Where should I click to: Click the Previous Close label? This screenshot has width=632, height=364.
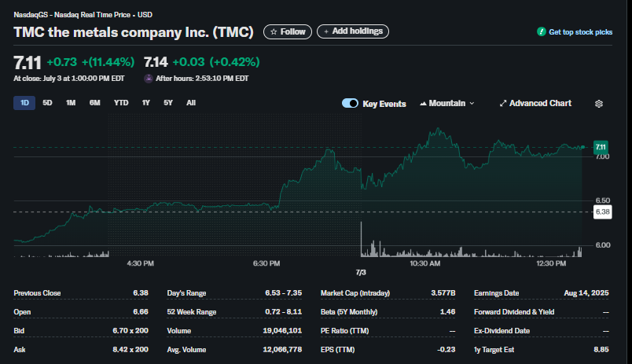coord(37,293)
